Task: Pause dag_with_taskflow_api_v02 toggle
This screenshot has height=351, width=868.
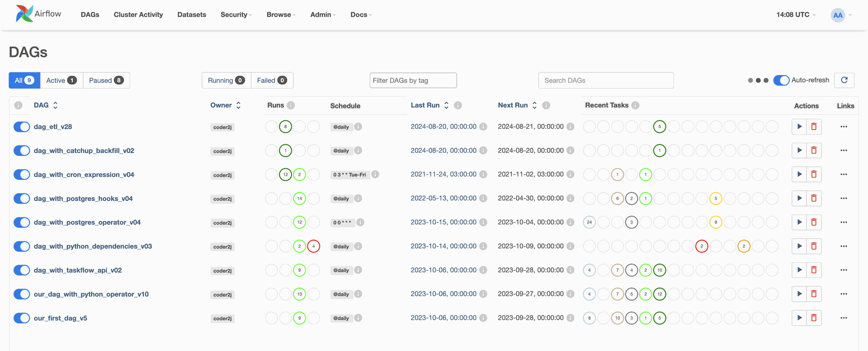Action: click(x=22, y=270)
